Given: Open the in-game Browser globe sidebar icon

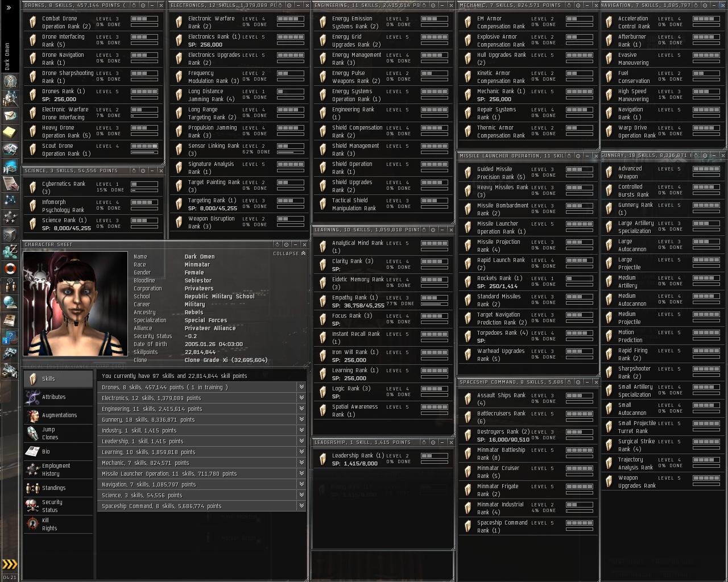Looking at the screenshot, I should pos(10,302).
